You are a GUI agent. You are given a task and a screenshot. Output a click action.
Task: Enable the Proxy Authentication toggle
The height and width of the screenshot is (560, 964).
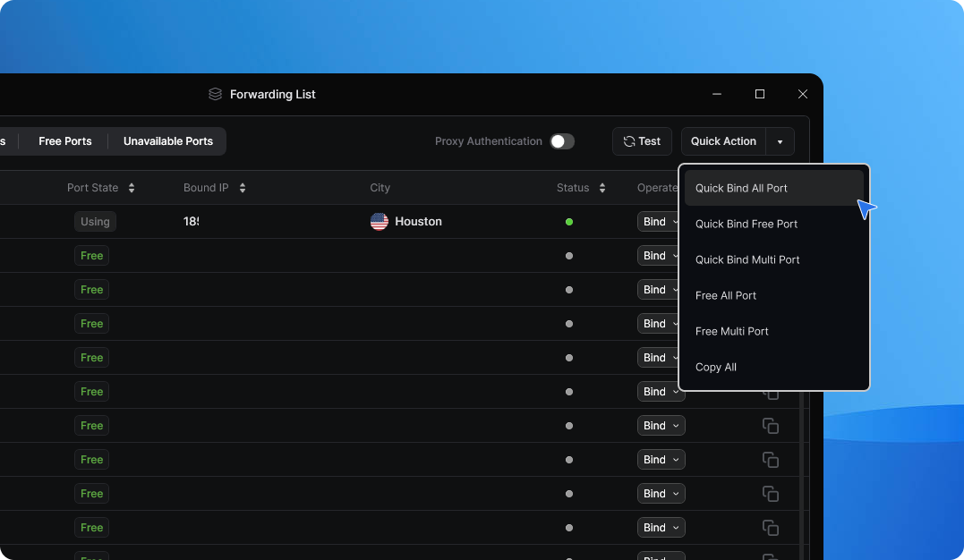pyautogui.click(x=562, y=141)
